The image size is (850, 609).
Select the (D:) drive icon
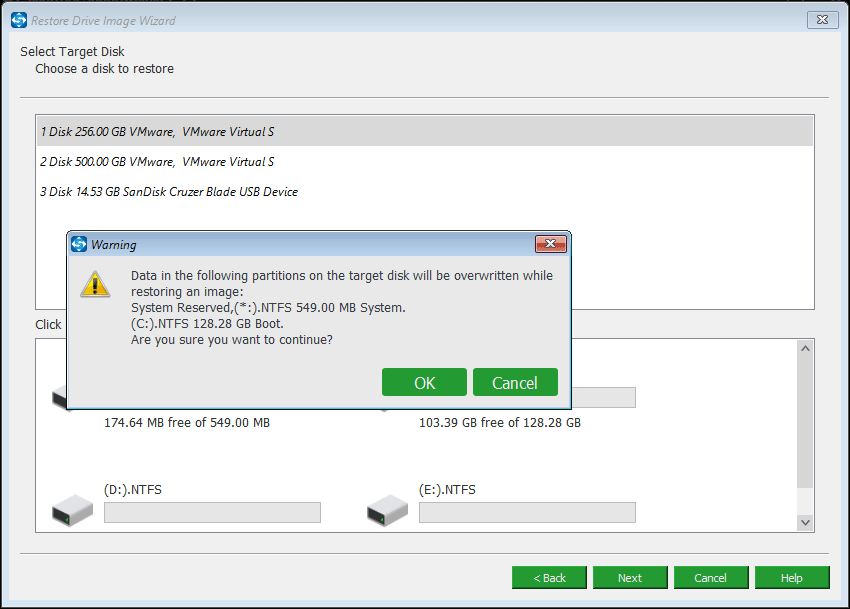71,511
